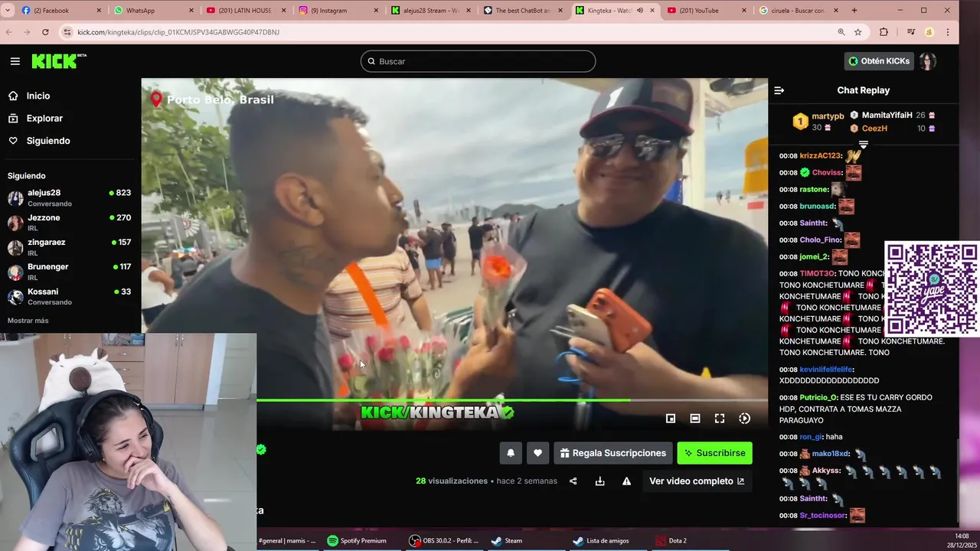This screenshot has height=551, width=980.
Task: Switch to the Instagram browser tab
Action: (x=338, y=11)
